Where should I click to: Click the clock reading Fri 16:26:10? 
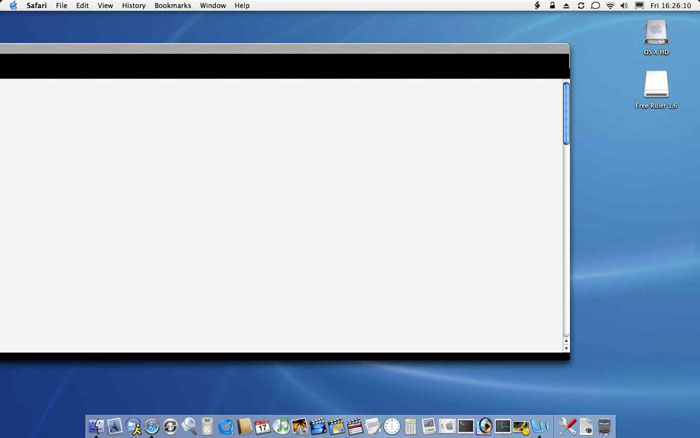(671, 5)
